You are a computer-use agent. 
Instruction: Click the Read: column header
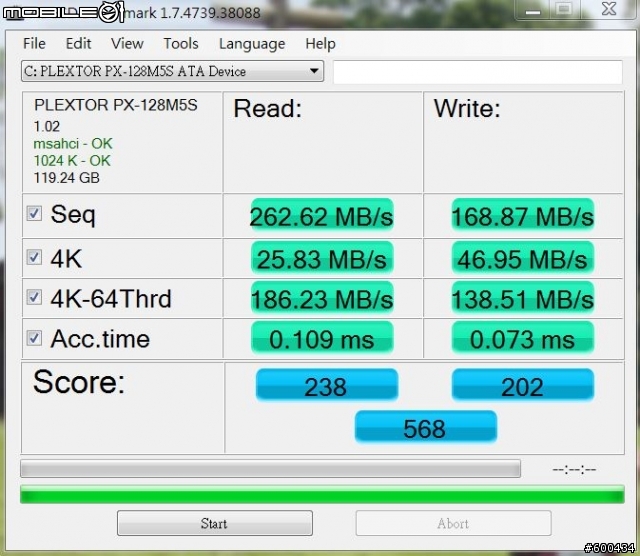(267, 109)
